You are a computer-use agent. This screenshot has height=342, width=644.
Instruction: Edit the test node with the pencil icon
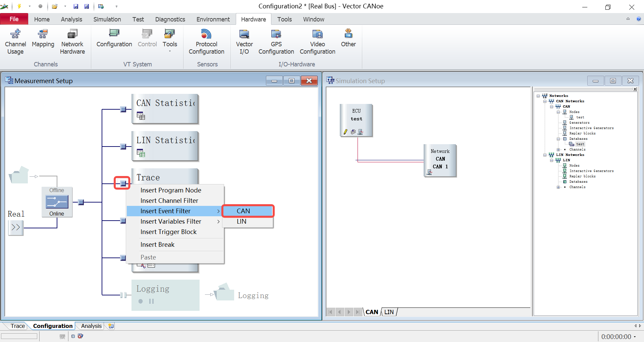tap(345, 132)
